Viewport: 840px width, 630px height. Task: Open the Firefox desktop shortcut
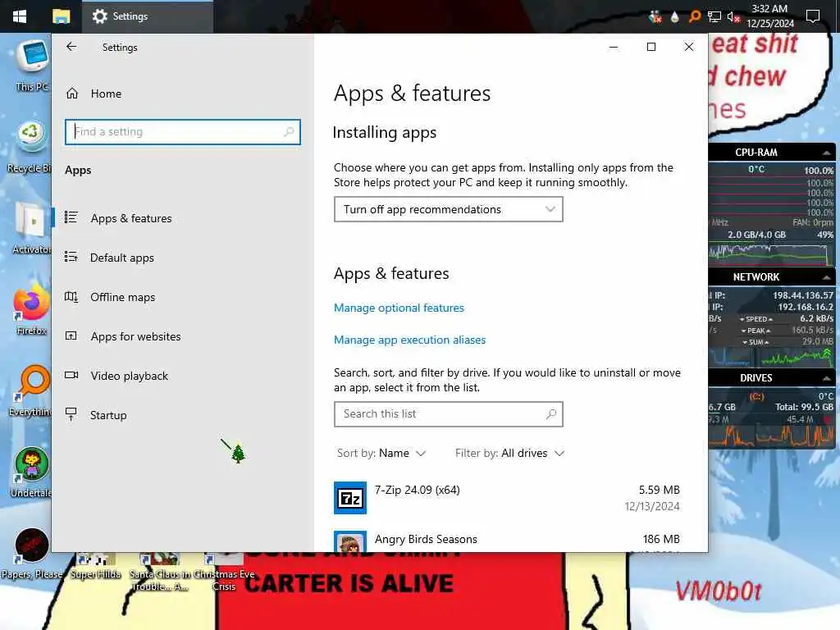point(31,309)
